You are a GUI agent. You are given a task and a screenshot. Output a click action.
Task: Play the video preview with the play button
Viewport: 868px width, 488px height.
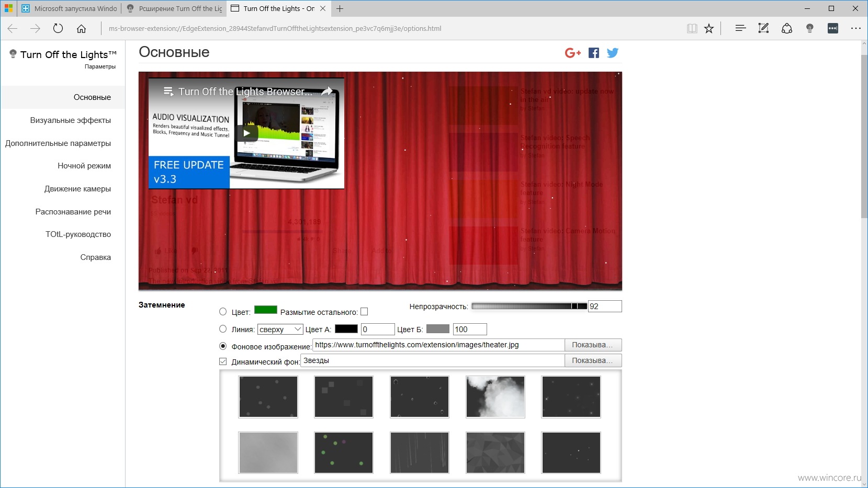247,133
